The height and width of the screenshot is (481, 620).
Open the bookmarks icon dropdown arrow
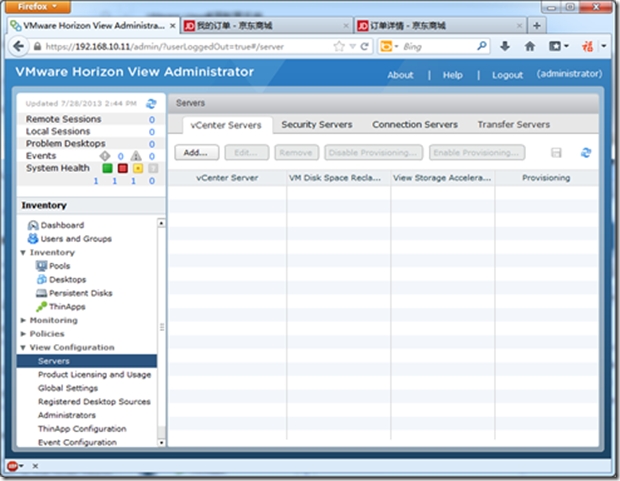(566, 46)
